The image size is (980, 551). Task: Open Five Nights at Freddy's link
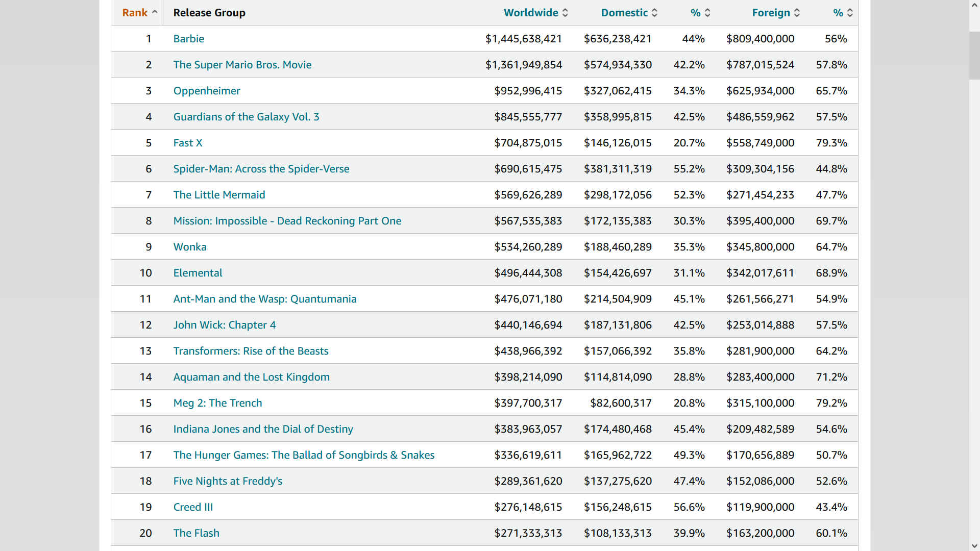click(227, 481)
